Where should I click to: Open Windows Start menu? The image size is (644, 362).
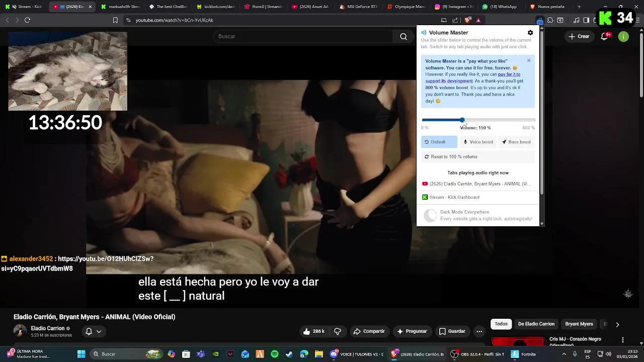pyautogui.click(x=81, y=354)
